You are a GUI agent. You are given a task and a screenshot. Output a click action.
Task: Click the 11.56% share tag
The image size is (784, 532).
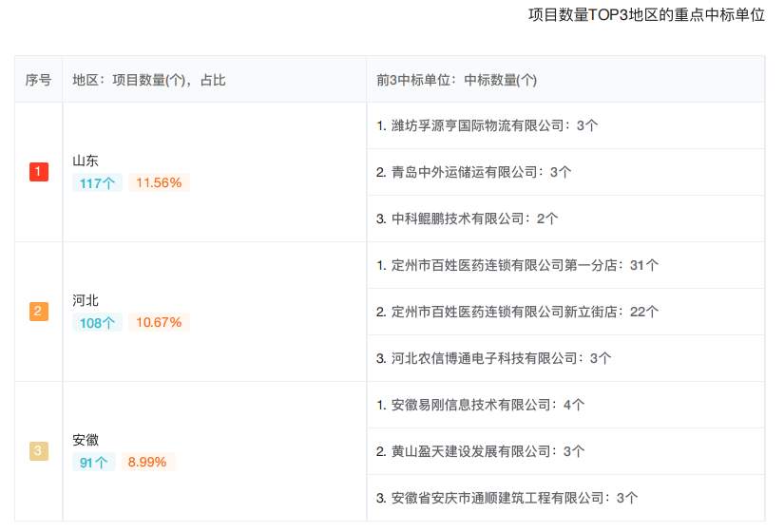pyautogui.click(x=159, y=182)
